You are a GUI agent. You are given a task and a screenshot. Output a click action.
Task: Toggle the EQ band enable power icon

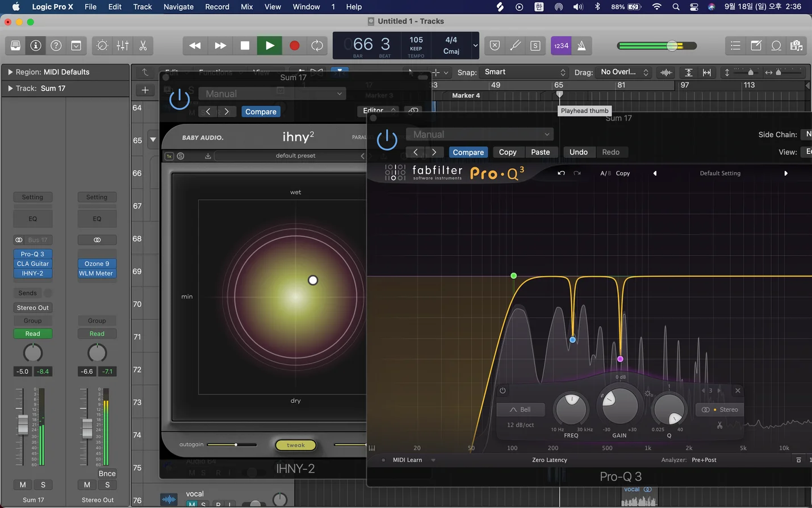point(503,390)
